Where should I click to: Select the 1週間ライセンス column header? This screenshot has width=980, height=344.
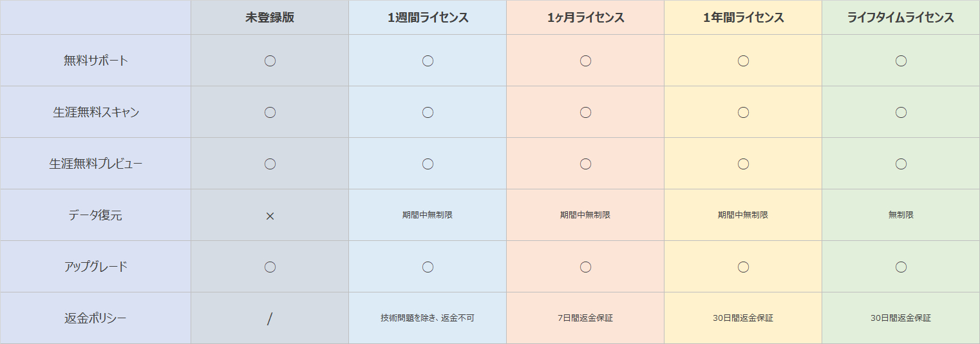428,17
